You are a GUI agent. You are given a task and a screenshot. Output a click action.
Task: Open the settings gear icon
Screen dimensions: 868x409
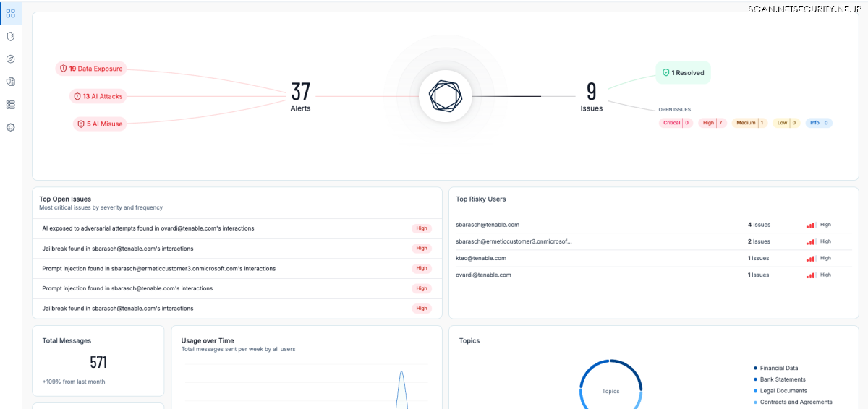(10, 127)
